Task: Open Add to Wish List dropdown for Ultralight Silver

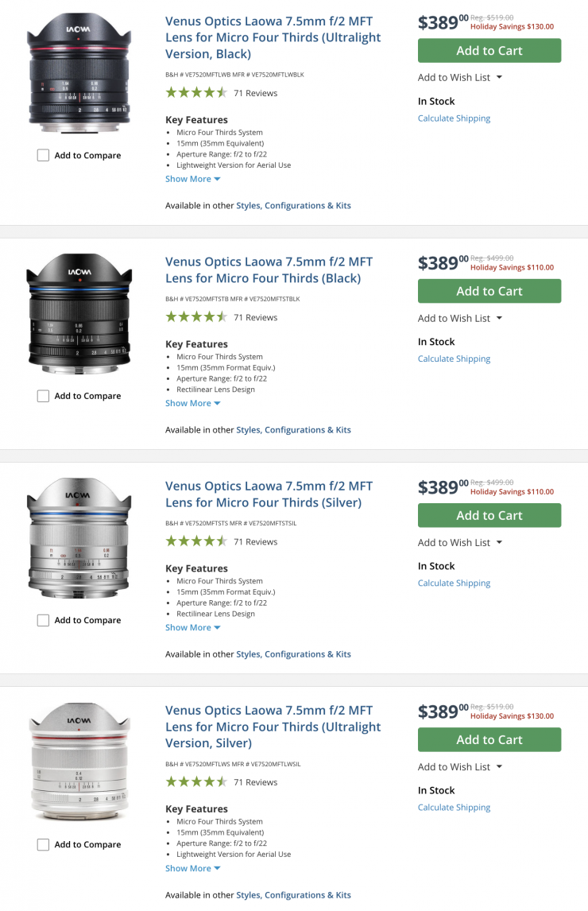Action: [460, 766]
